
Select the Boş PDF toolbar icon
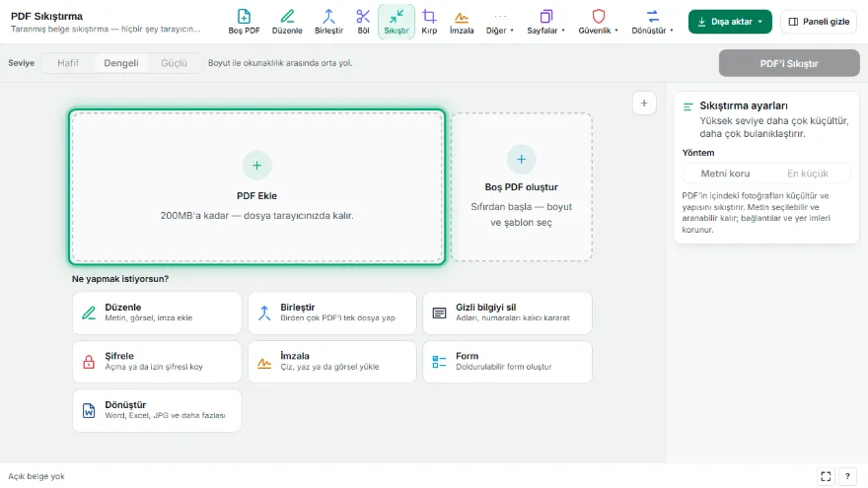pyautogui.click(x=244, y=22)
